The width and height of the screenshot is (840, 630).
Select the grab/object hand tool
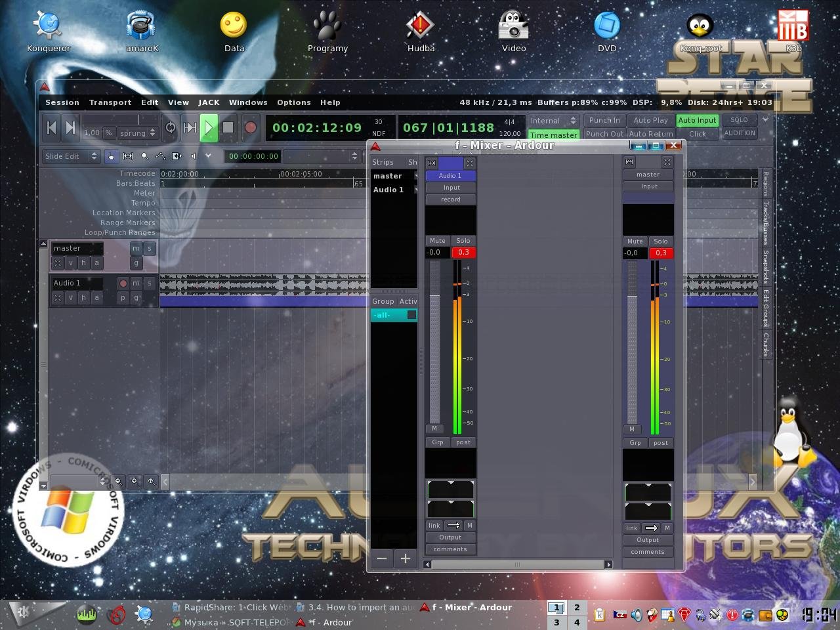point(112,156)
